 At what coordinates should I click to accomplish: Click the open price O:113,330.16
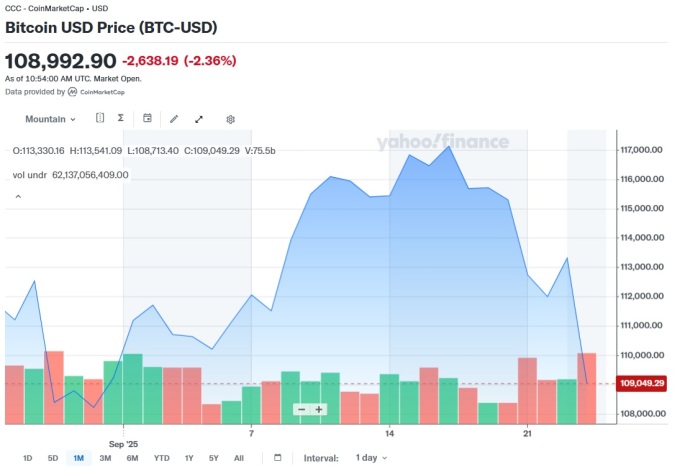click(38, 151)
